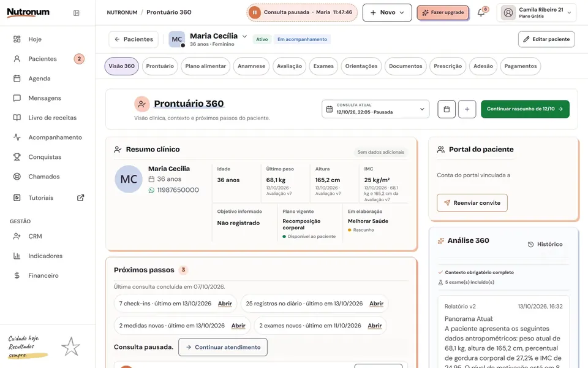This screenshot has height=368, width=588.
Task: Click Continuar rascunho de 12/10
Action: coord(525,109)
